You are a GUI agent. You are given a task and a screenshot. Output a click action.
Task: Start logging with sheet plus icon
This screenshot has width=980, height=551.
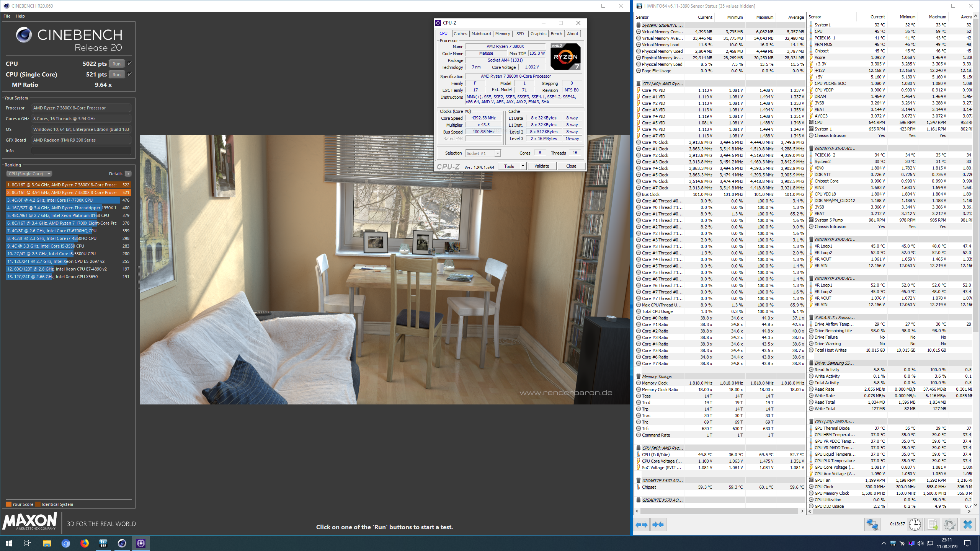pos(932,525)
